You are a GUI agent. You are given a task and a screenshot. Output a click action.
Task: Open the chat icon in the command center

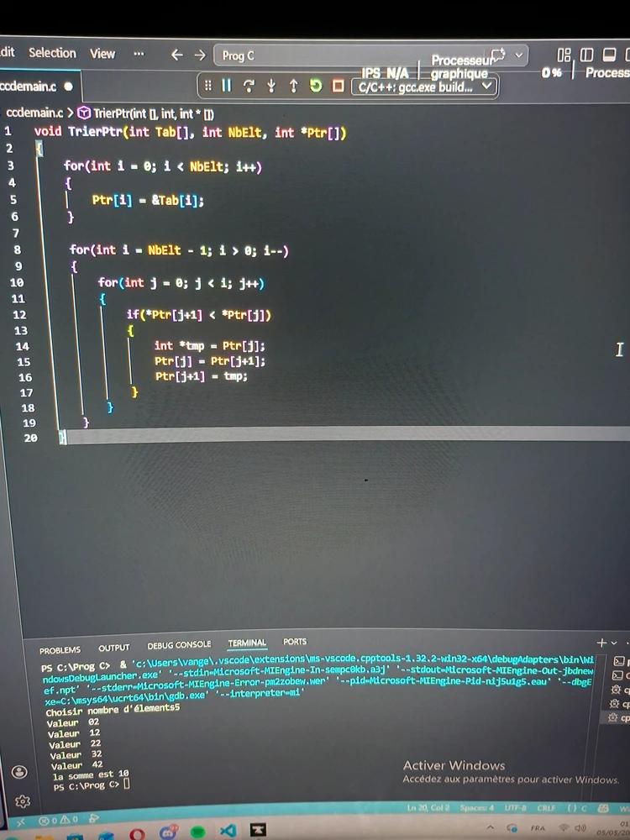pos(499,55)
